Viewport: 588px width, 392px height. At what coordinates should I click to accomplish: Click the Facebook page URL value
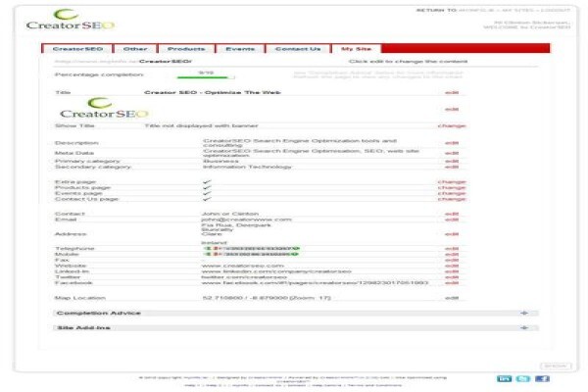click(315, 282)
